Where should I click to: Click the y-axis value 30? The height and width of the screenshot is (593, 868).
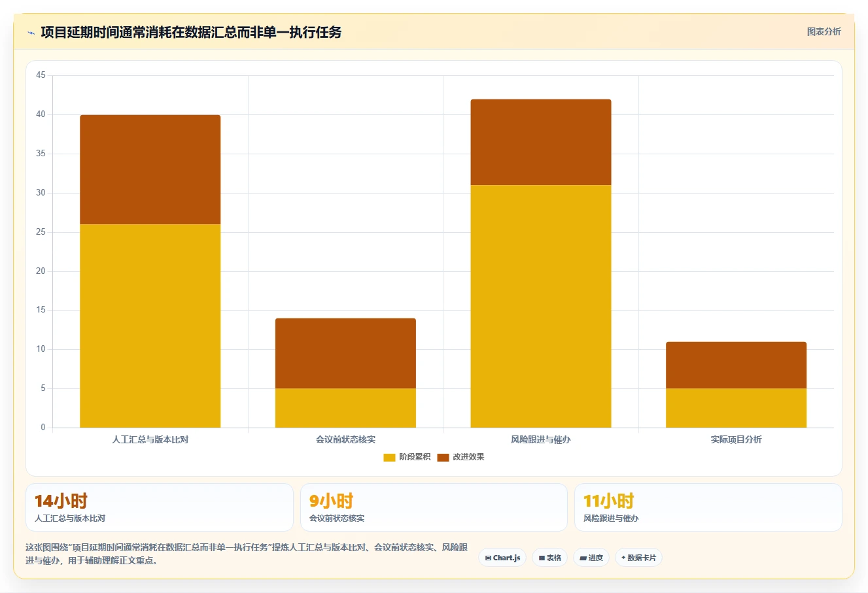pos(41,193)
